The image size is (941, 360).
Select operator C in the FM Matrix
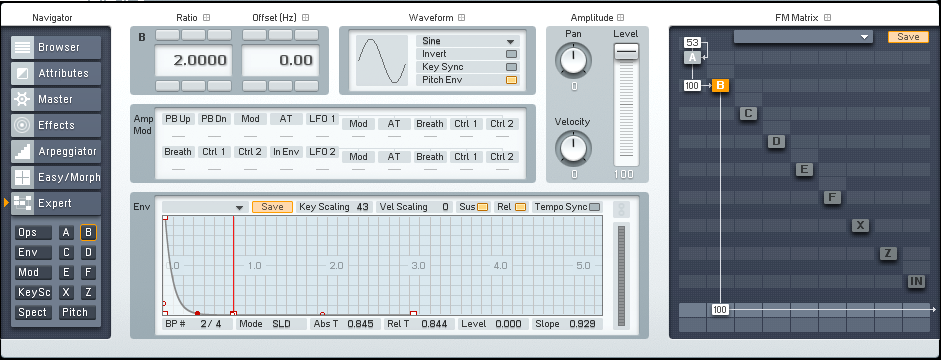(x=748, y=113)
